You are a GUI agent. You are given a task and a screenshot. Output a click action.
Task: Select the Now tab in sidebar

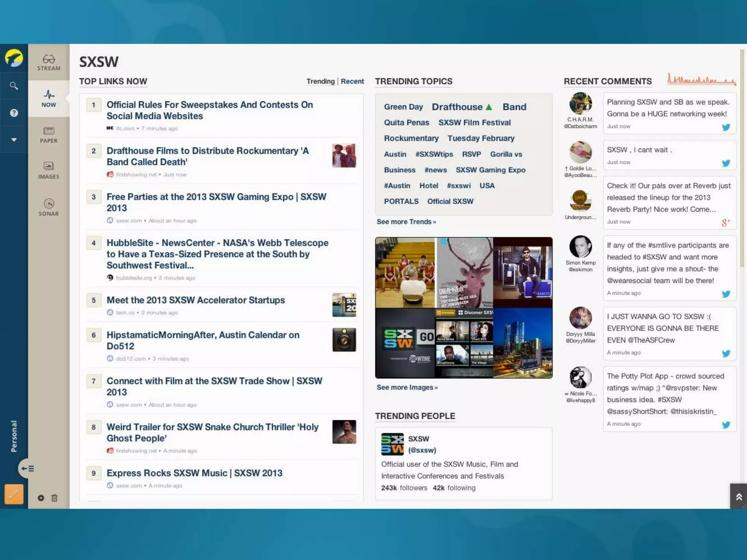(x=49, y=98)
